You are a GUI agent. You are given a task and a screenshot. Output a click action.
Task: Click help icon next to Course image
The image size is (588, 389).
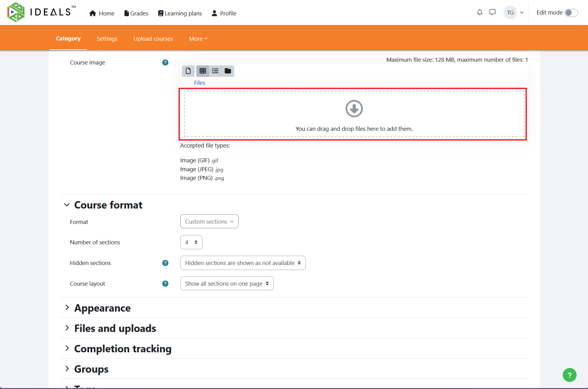point(165,63)
